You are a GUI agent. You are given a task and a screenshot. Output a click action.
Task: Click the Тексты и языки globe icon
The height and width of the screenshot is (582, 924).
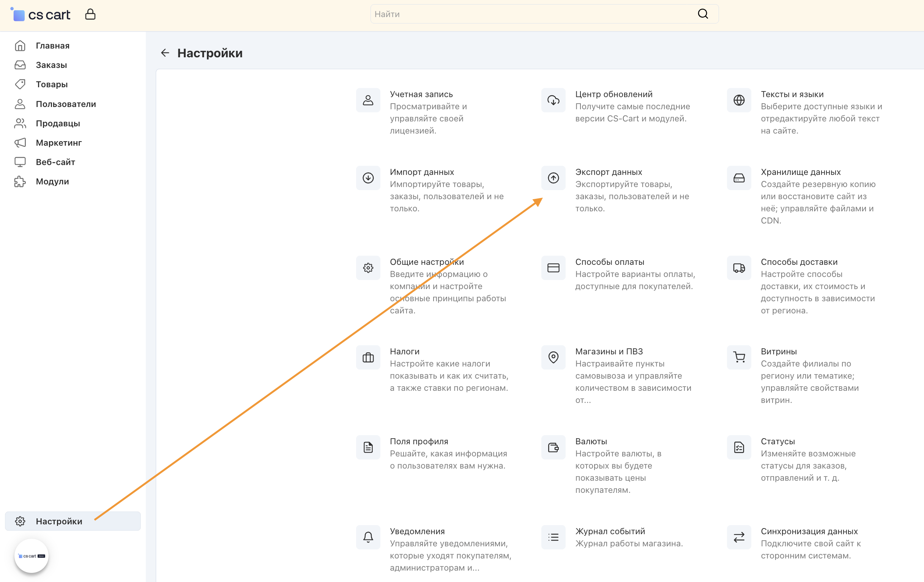[x=739, y=100]
